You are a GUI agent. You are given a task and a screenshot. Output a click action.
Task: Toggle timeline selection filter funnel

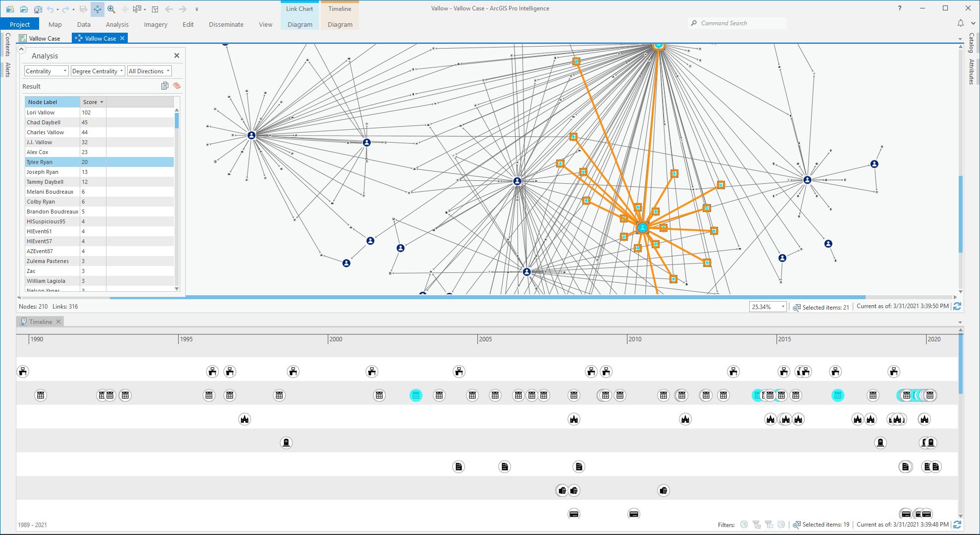pos(756,524)
